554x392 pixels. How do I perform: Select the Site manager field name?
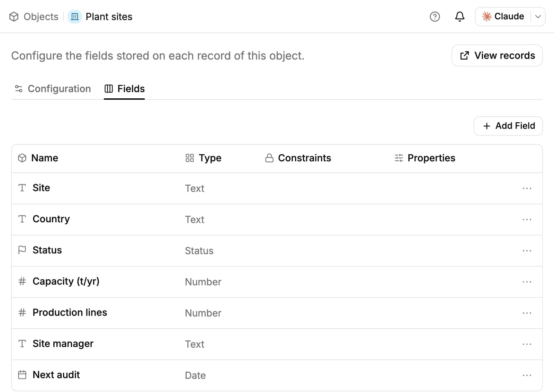(x=63, y=344)
